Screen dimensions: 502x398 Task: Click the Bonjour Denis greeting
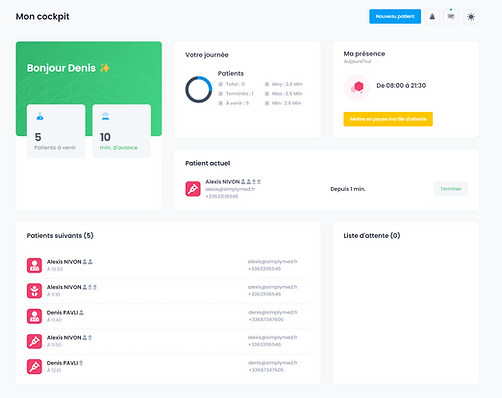pos(68,68)
